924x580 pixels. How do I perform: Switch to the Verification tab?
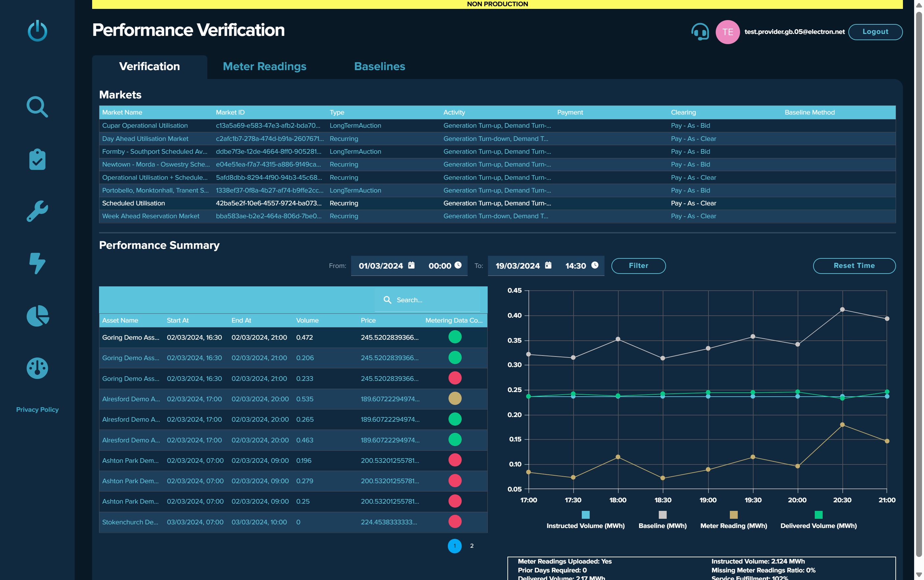tap(149, 67)
